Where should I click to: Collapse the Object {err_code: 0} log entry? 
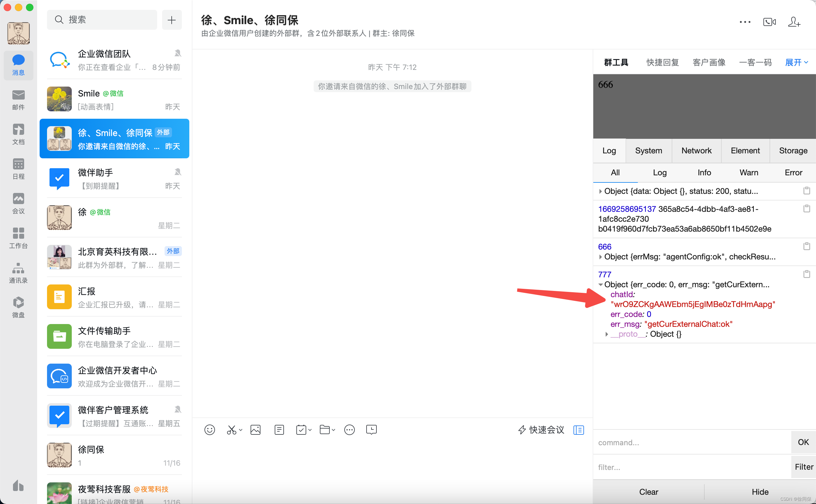point(601,285)
